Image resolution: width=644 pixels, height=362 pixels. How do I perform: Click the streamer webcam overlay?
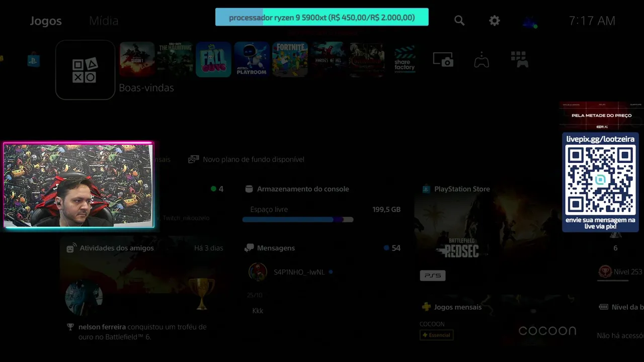[x=78, y=185]
